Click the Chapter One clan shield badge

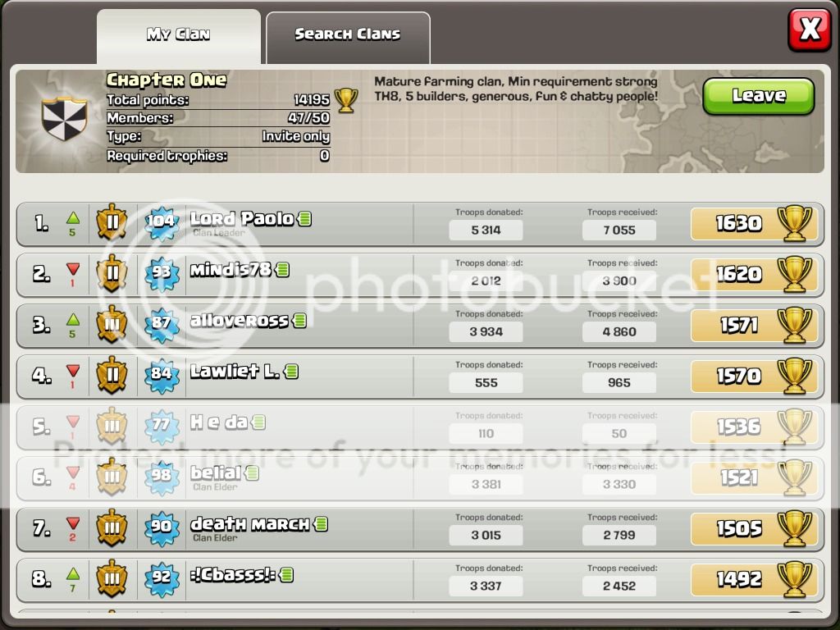64,118
